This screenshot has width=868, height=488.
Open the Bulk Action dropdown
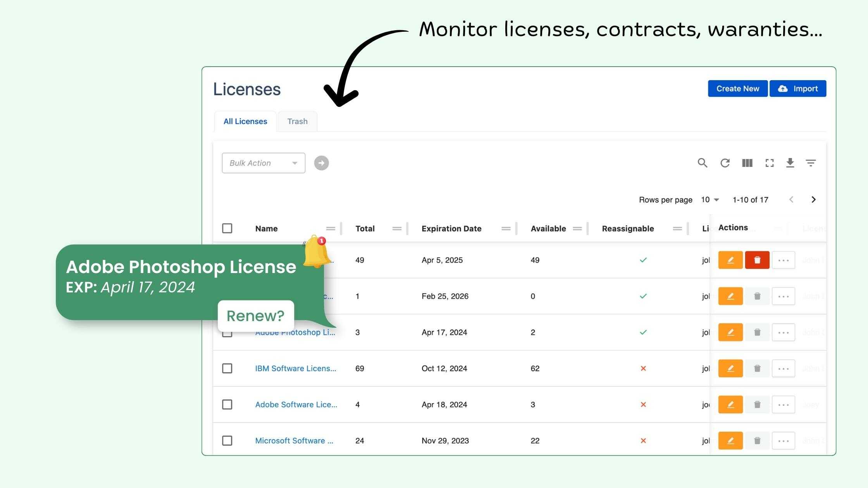point(263,163)
